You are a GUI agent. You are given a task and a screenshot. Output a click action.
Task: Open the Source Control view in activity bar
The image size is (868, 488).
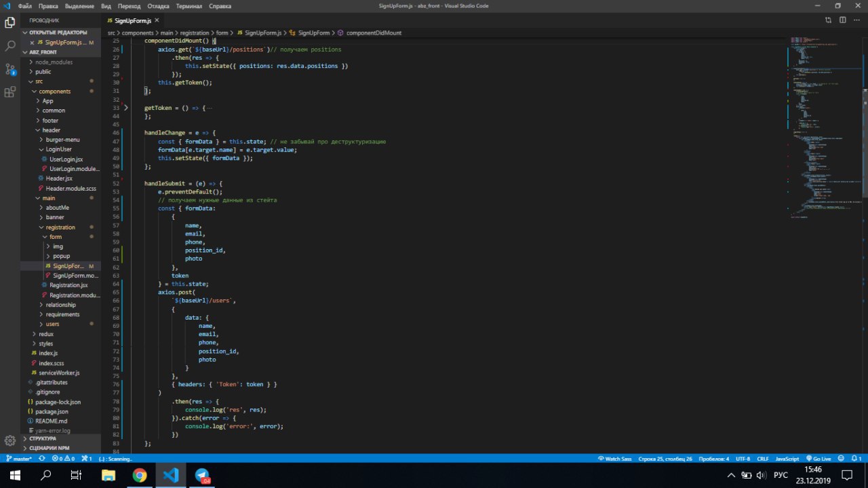[x=10, y=69]
